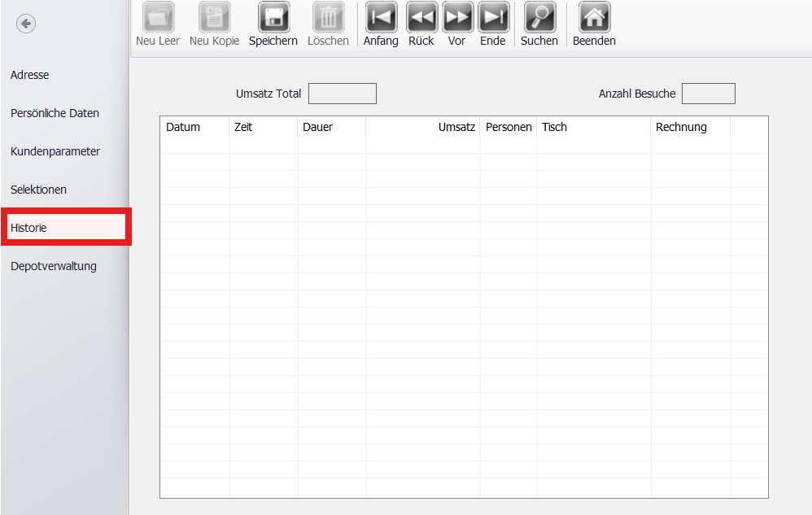Click the Rechnung column header
Screen dimensions: 812x515
point(681,127)
